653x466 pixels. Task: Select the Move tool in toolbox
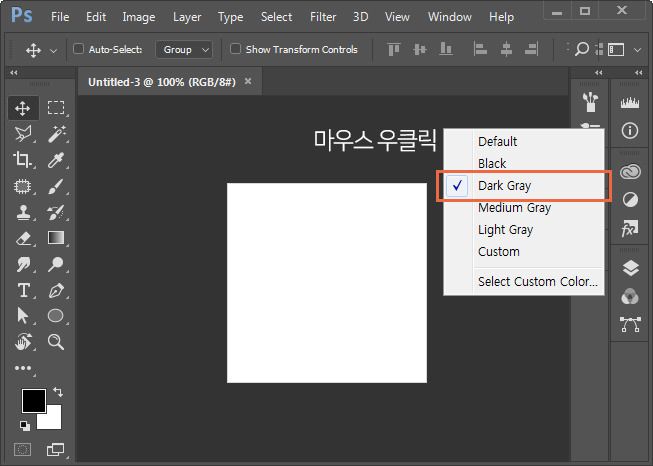point(22,108)
